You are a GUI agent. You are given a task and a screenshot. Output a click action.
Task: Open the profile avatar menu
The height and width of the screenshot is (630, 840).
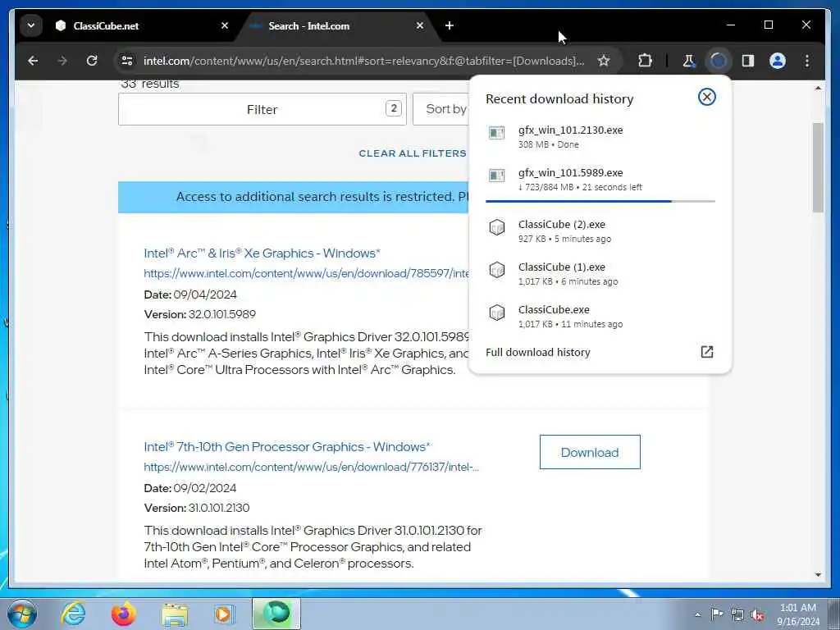pyautogui.click(x=778, y=61)
